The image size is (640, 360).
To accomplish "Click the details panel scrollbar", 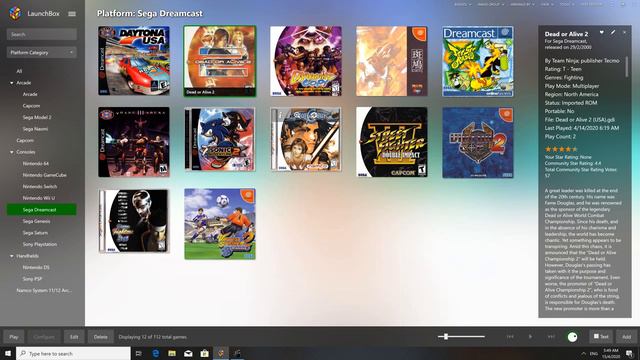I will click(627, 66).
